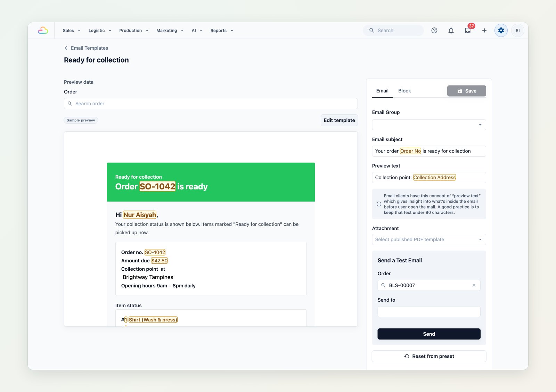Send the test email
556x392 pixels.
[x=429, y=334]
